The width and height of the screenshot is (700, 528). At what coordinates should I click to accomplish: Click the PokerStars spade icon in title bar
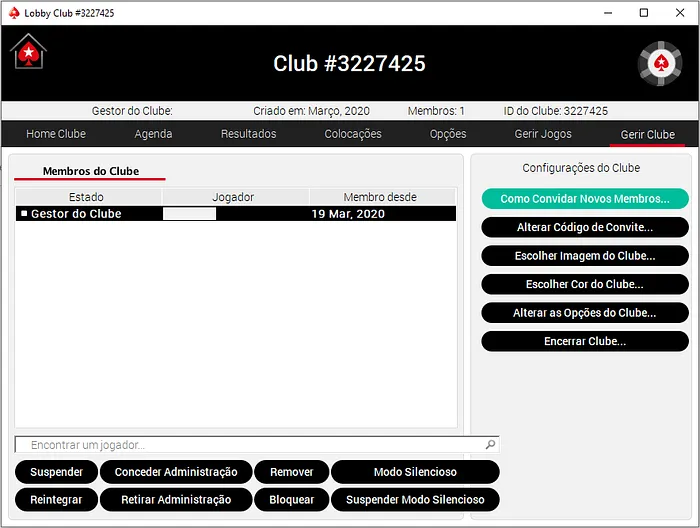click(x=14, y=13)
